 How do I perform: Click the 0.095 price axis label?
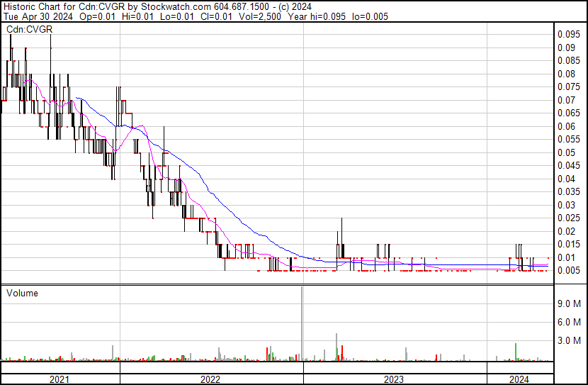click(x=569, y=35)
